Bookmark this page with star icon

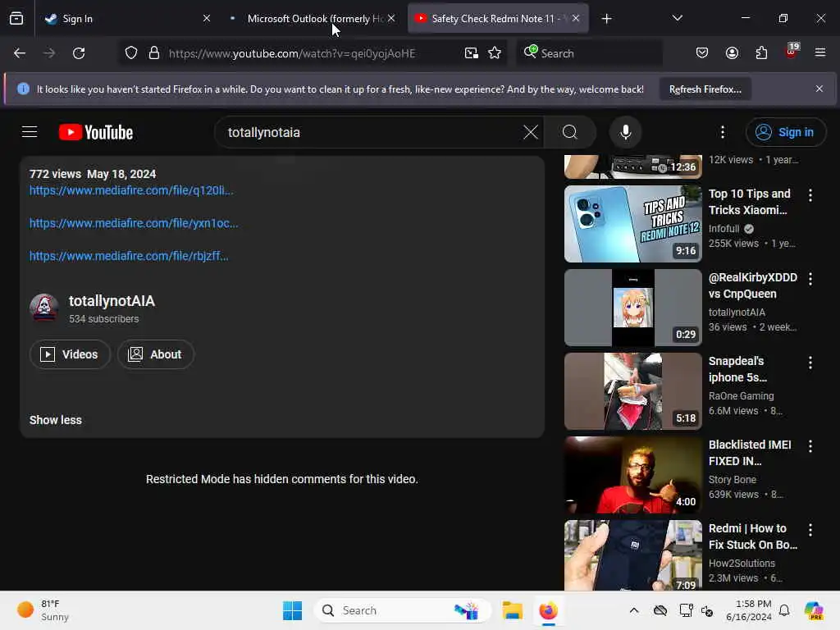[x=495, y=53]
